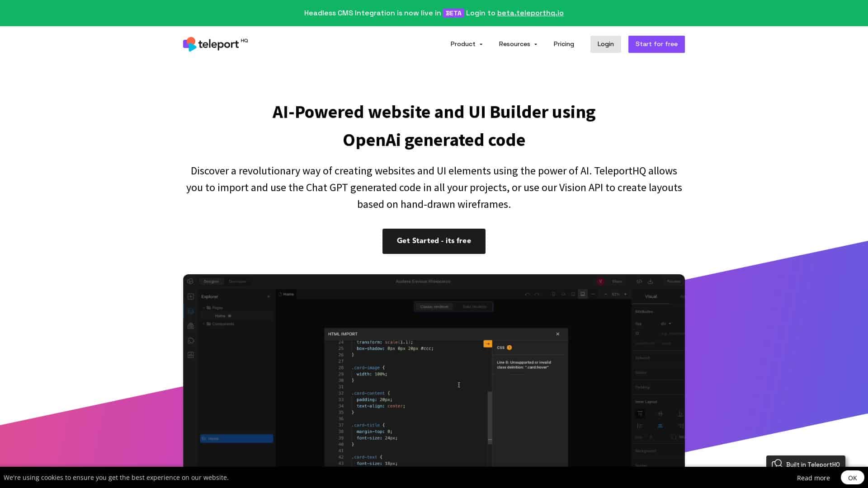Increase zoom with the plus control
This screenshot has height=488, width=868.
coord(626,294)
